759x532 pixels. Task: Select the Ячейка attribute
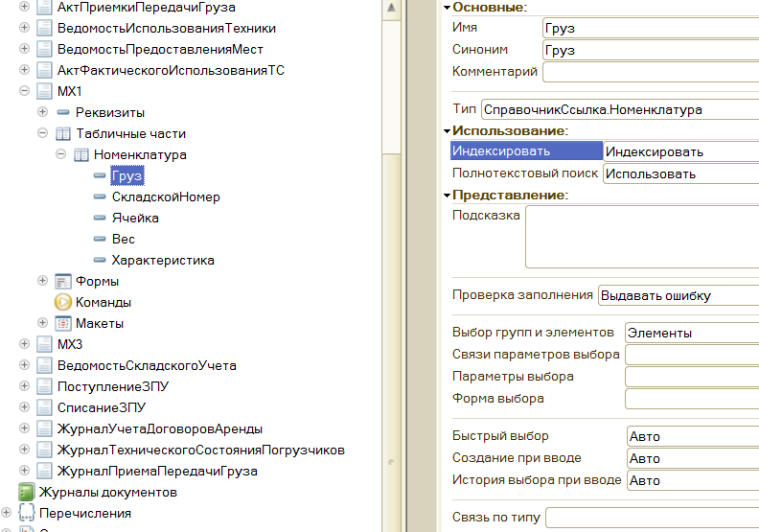(135, 218)
